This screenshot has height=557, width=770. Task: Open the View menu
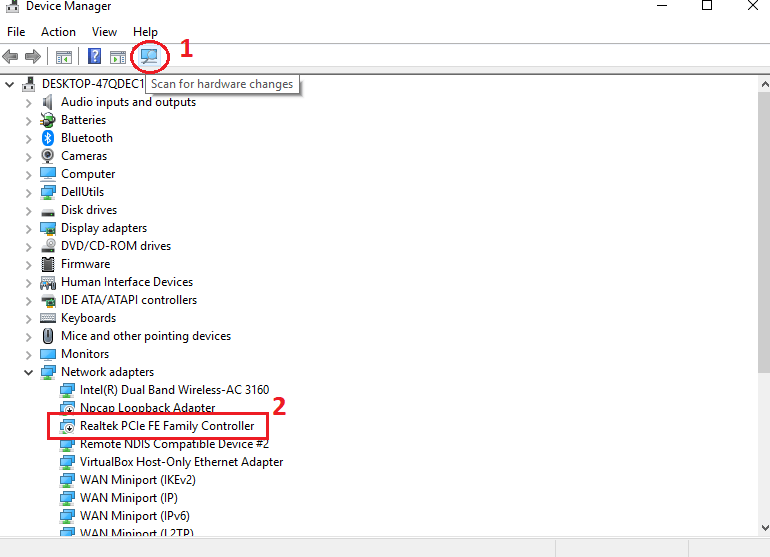point(104,32)
